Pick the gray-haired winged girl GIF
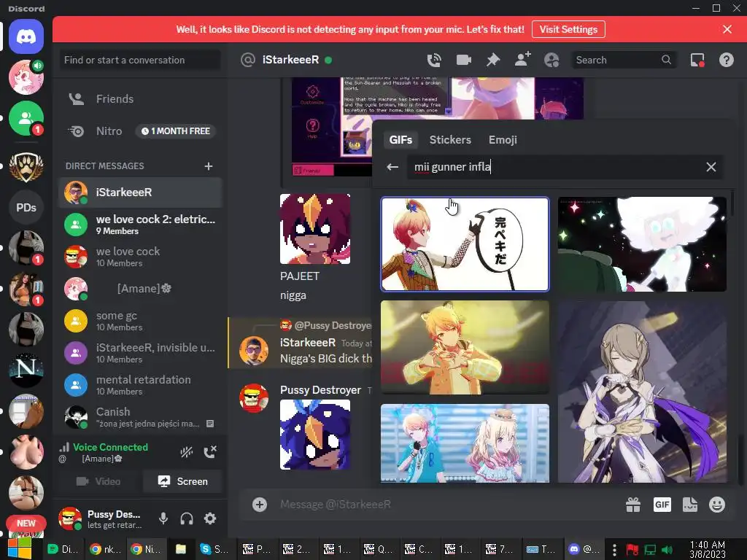747x560 pixels. click(642, 392)
